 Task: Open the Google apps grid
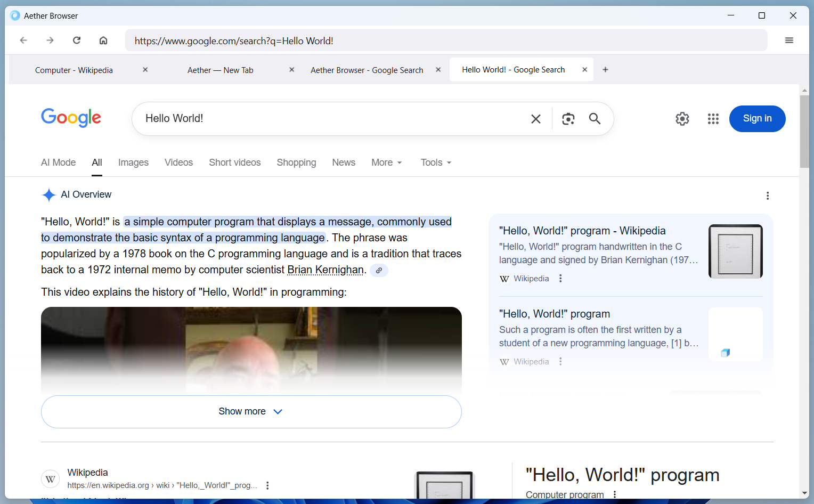tap(713, 119)
